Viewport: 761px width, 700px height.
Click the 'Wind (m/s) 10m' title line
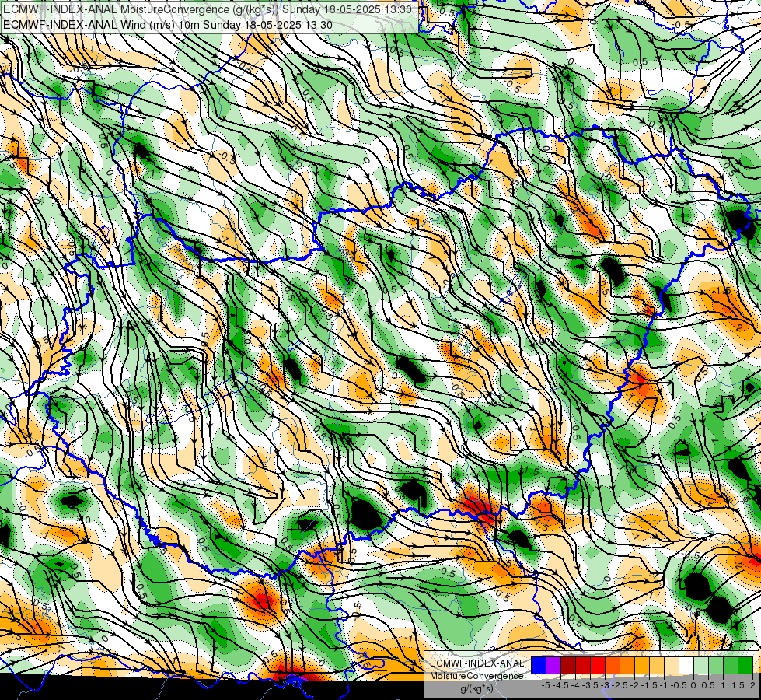click(x=167, y=25)
